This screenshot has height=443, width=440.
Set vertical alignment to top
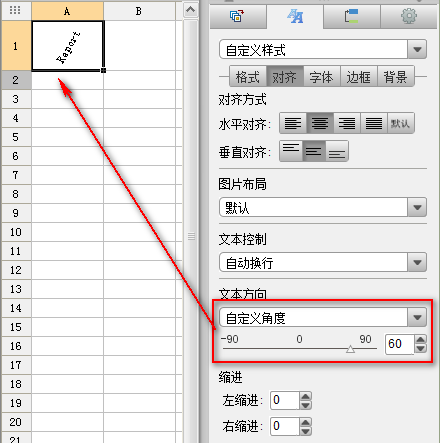point(291,151)
